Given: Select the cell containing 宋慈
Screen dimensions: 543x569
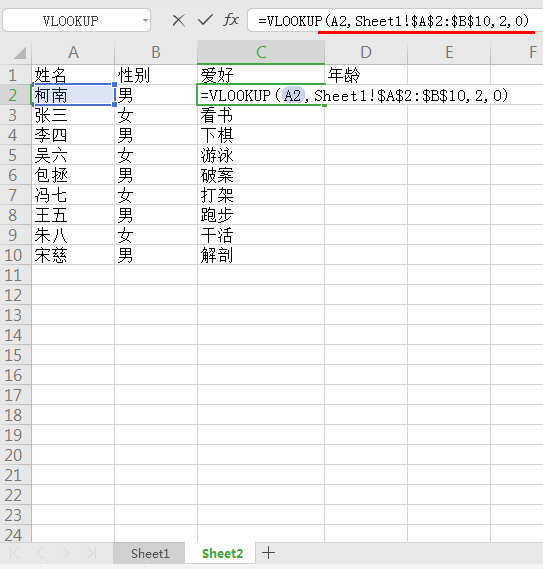Looking at the screenshot, I should 73,255.
